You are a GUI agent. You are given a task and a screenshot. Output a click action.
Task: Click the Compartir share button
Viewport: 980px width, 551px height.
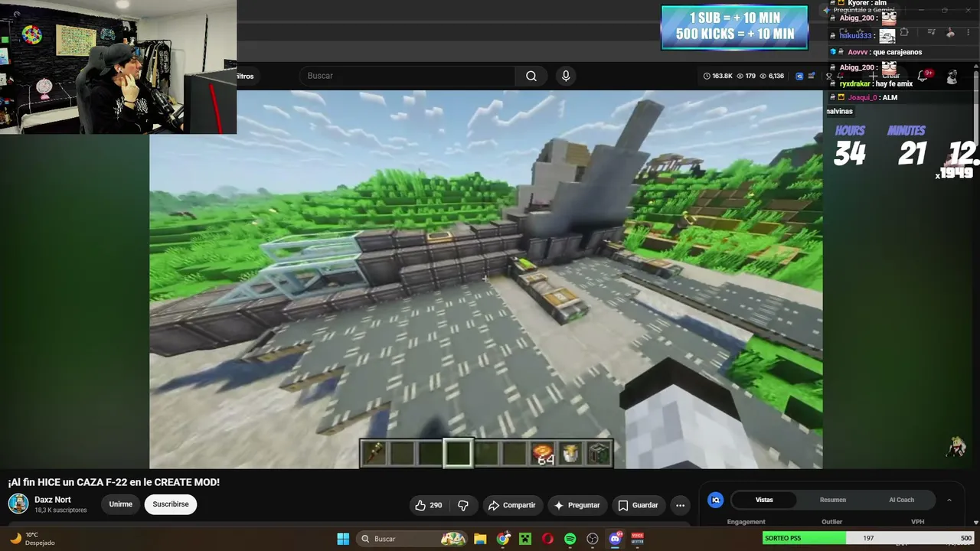(x=512, y=505)
